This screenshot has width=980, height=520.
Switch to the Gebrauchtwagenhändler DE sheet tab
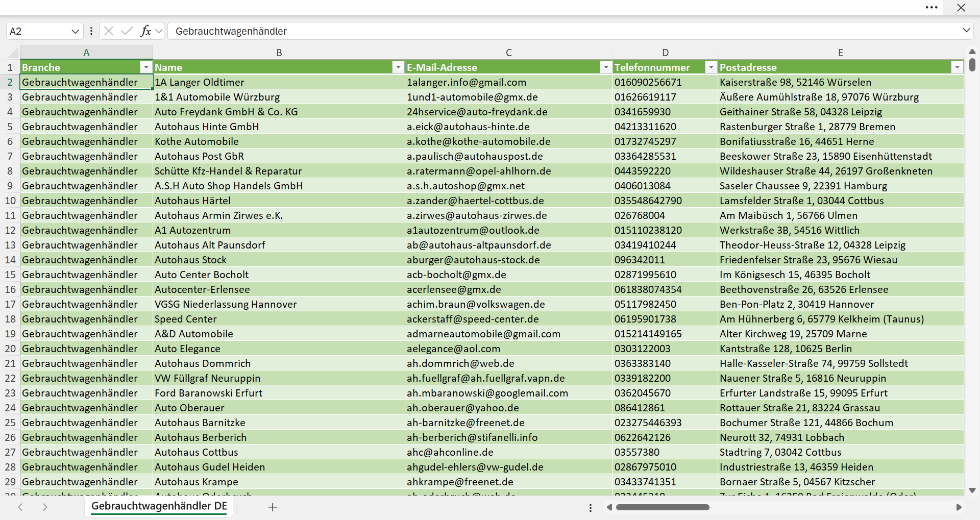[x=159, y=506]
